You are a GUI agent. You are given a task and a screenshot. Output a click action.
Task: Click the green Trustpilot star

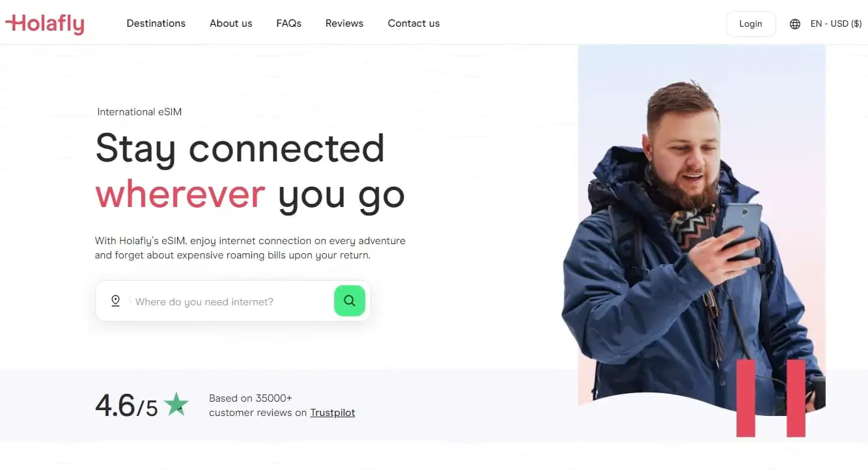pos(176,404)
